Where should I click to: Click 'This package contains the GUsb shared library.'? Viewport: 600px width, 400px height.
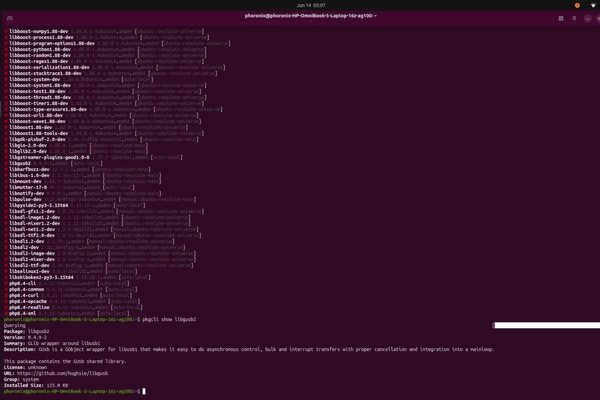pyautogui.click(x=65, y=361)
